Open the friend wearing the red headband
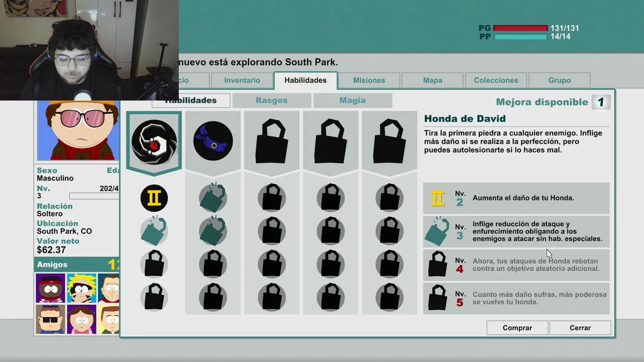This screenshot has width=644, height=362. click(x=50, y=288)
